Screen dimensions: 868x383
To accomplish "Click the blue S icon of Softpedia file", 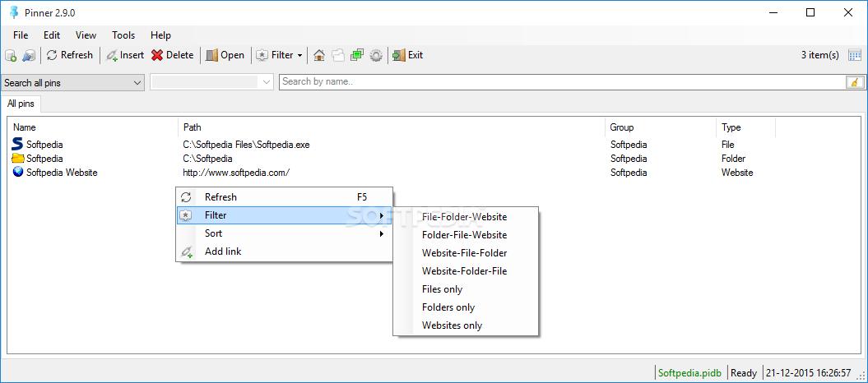I will pyautogui.click(x=18, y=145).
